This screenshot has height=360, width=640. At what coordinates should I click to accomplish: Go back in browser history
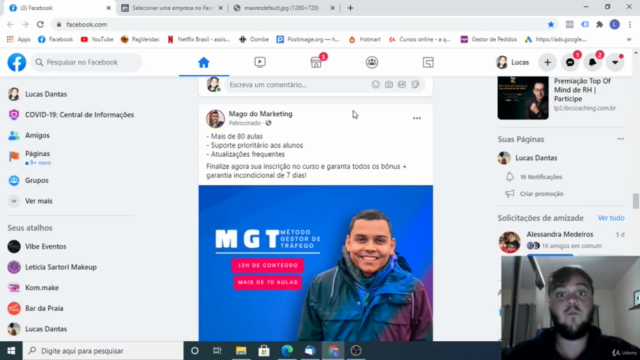coord(11,24)
